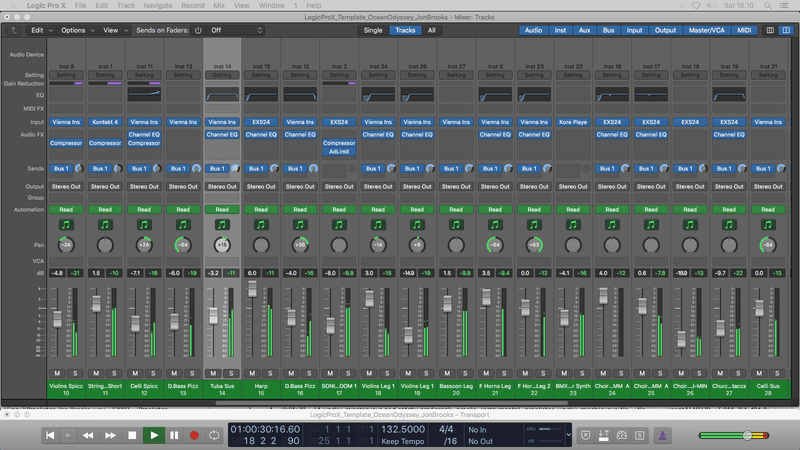Click the volume icon in the menu bar
This screenshot has height=450, width=800.
(x=711, y=6)
